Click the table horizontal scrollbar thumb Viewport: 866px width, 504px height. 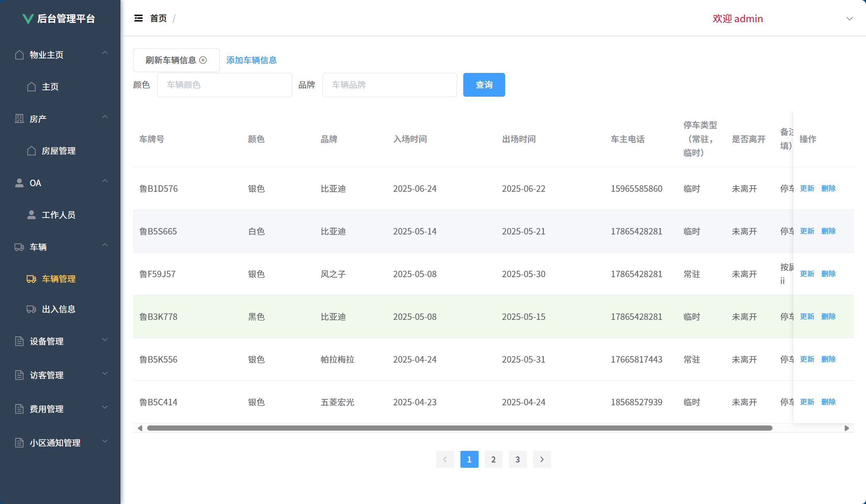[x=460, y=428]
